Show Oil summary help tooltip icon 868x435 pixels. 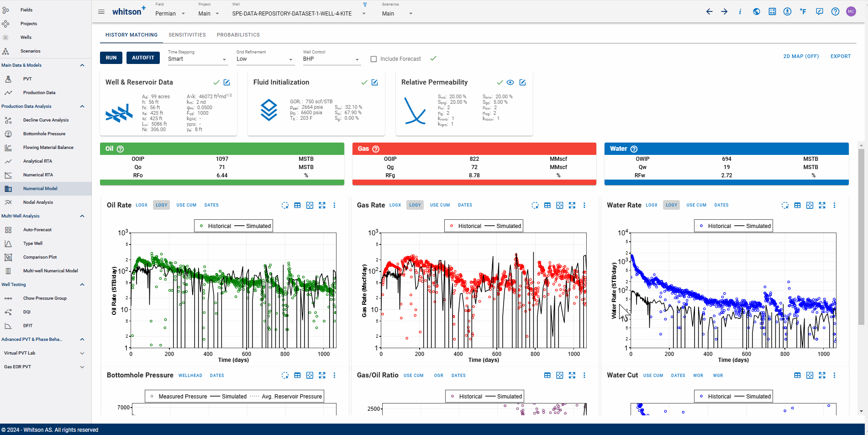click(x=121, y=149)
